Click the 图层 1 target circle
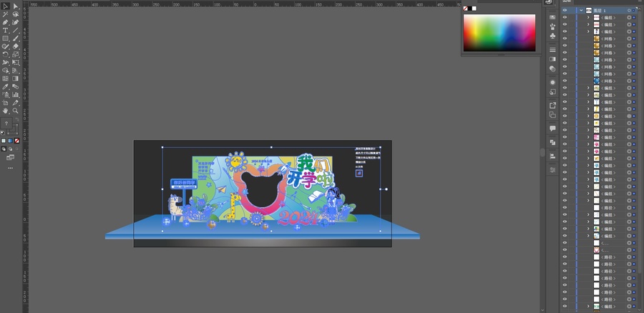 [629, 10]
